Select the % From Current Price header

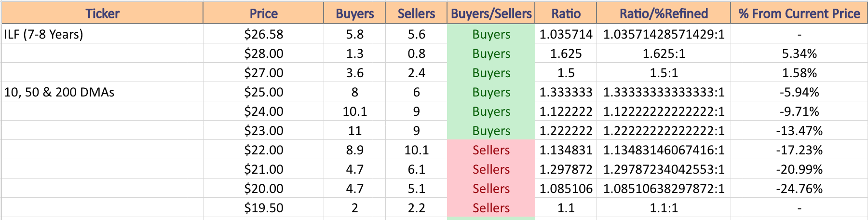tap(799, 13)
